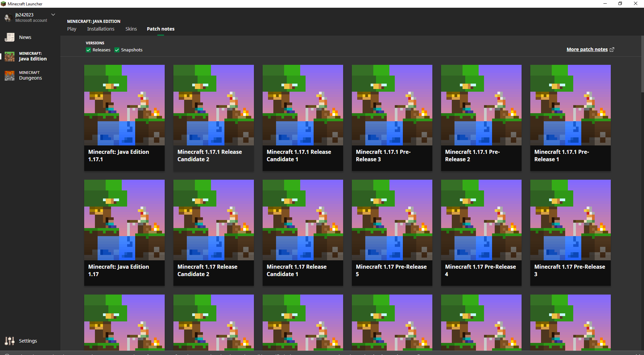Go to the Play tab
644x355 pixels.
(x=72, y=29)
